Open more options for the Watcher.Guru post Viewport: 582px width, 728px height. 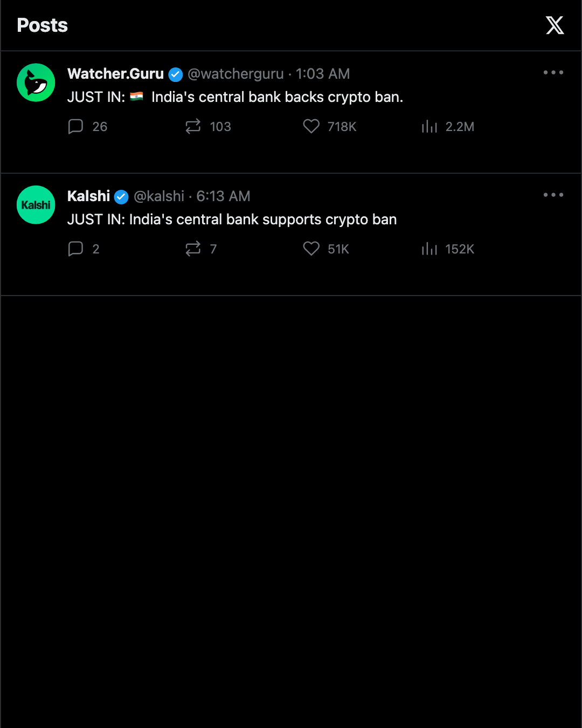pyautogui.click(x=553, y=72)
